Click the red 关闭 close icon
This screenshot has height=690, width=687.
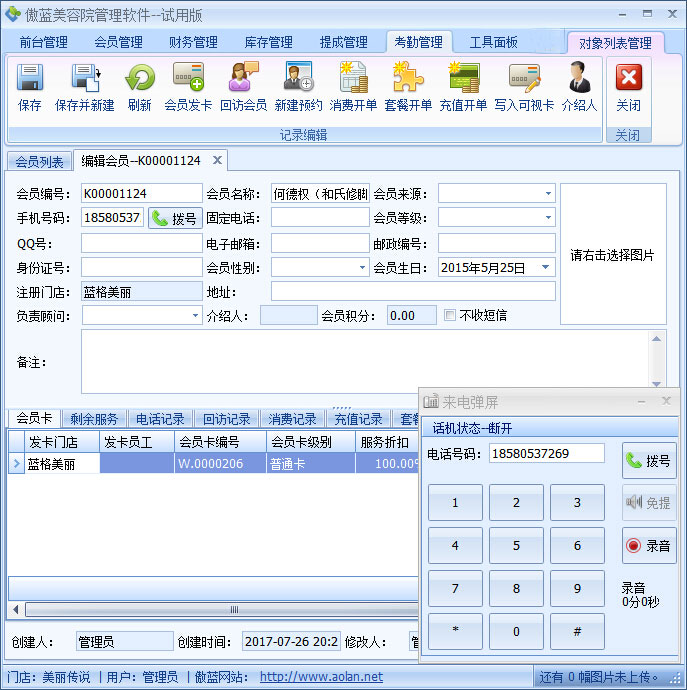pyautogui.click(x=628, y=77)
